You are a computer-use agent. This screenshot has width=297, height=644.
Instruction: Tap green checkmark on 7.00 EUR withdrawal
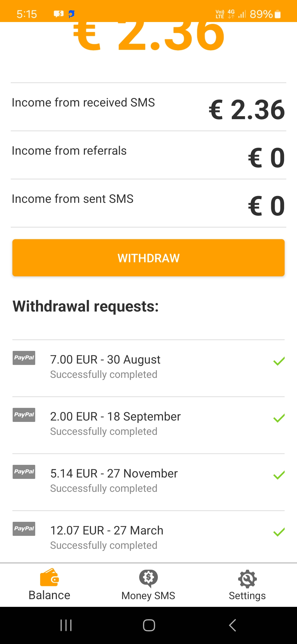click(279, 361)
